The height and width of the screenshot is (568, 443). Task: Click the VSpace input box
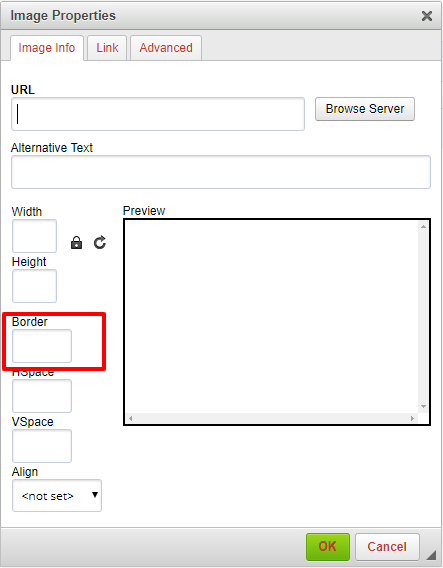pyautogui.click(x=42, y=446)
